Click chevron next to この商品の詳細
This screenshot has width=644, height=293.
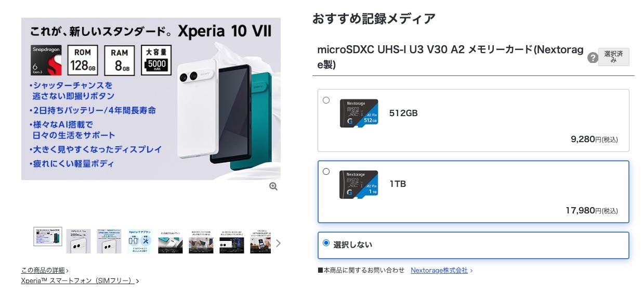(68, 271)
